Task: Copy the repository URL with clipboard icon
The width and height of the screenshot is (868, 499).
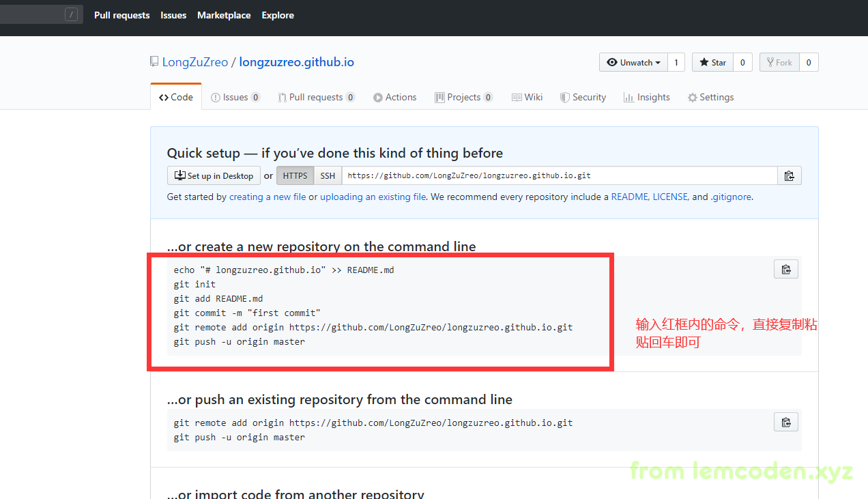Action: tap(789, 175)
